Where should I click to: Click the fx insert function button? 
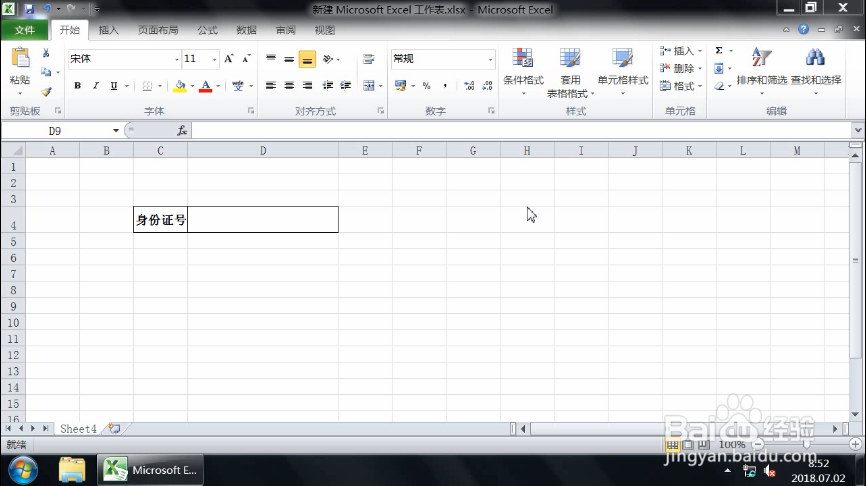tap(182, 131)
